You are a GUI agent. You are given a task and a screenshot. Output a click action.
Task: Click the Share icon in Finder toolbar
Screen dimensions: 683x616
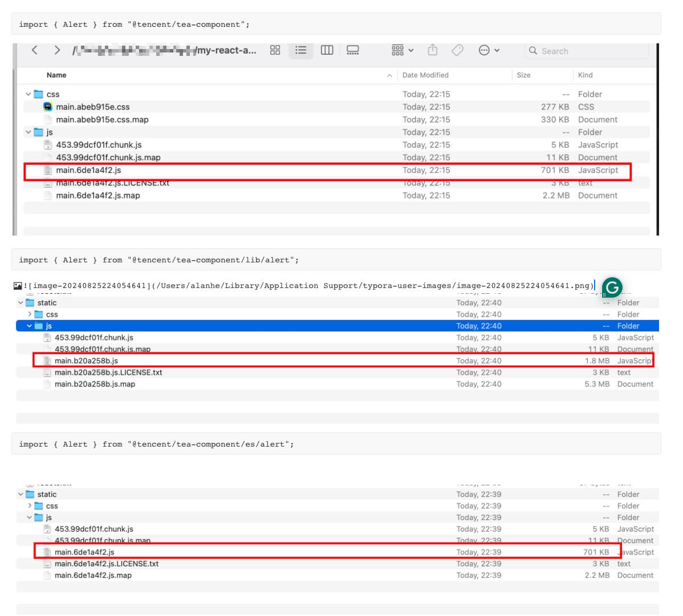(x=433, y=50)
